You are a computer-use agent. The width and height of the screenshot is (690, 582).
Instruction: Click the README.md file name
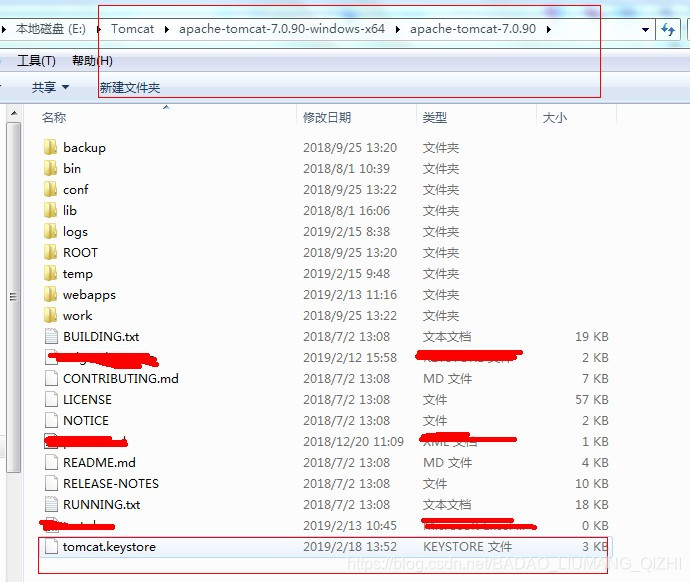pos(99,463)
